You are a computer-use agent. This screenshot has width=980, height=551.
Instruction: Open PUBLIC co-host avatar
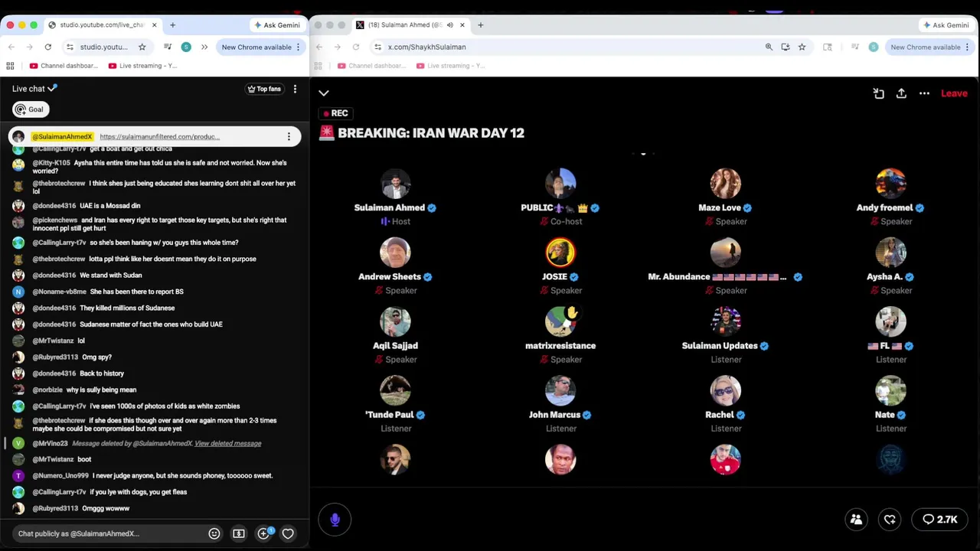(560, 184)
